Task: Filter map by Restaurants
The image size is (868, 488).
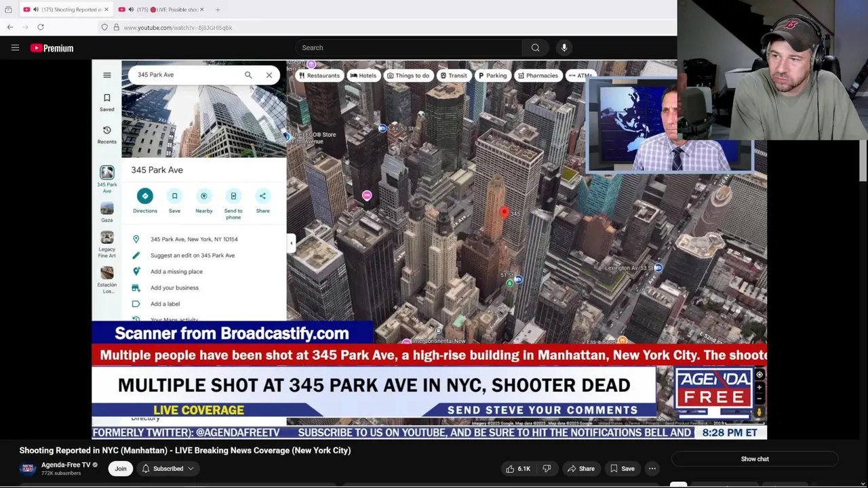Action: tap(319, 75)
